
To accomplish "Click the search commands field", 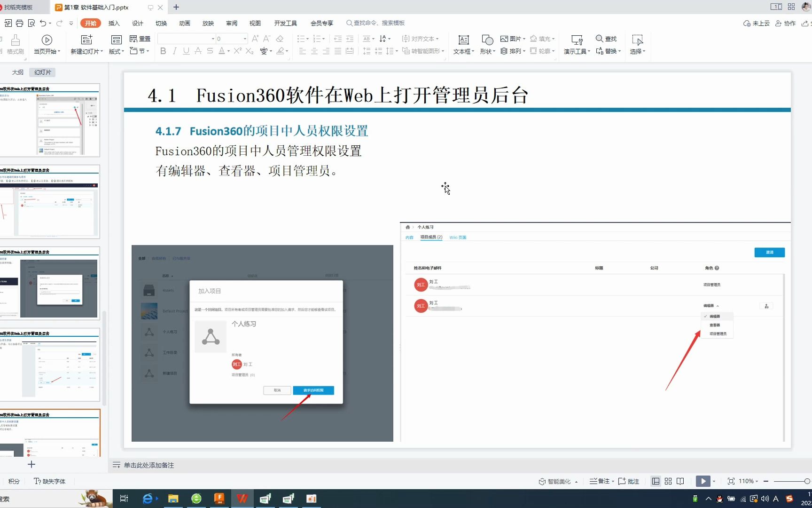I will (x=375, y=23).
